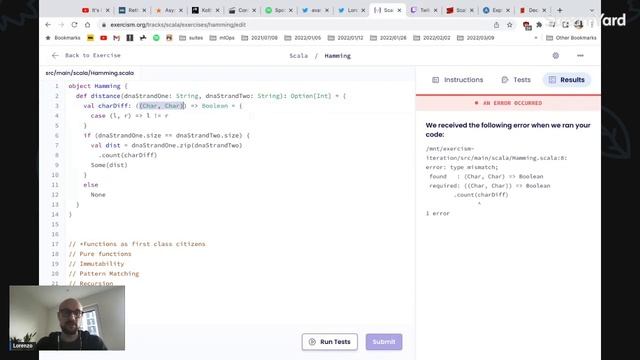Open the suites bookmark folder
The image size is (640, 360).
(x=191, y=38)
